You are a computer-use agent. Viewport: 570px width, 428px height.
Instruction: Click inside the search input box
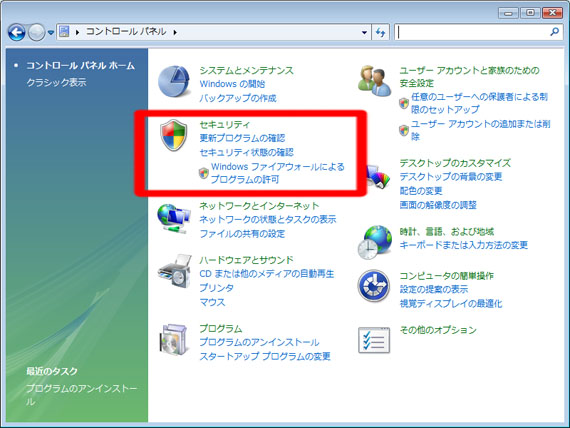[471, 32]
